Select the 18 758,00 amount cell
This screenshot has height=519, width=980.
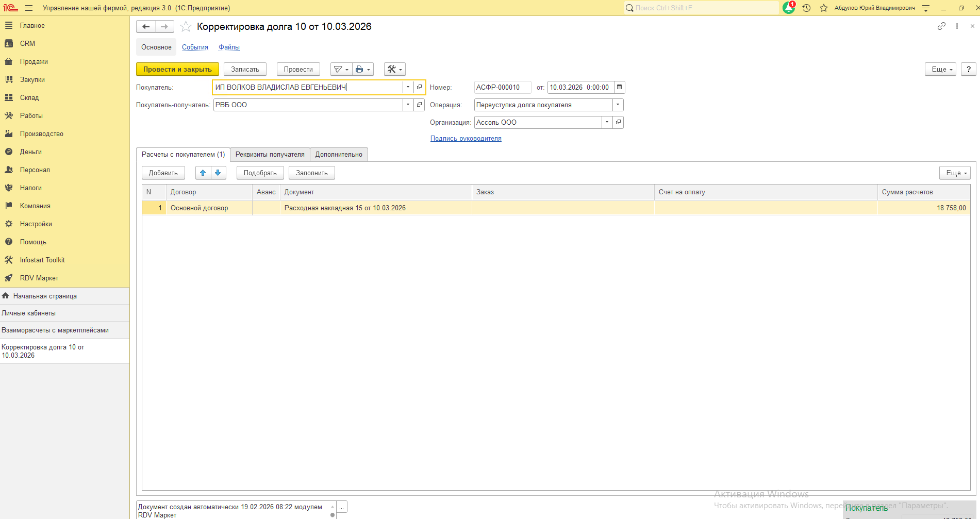924,208
